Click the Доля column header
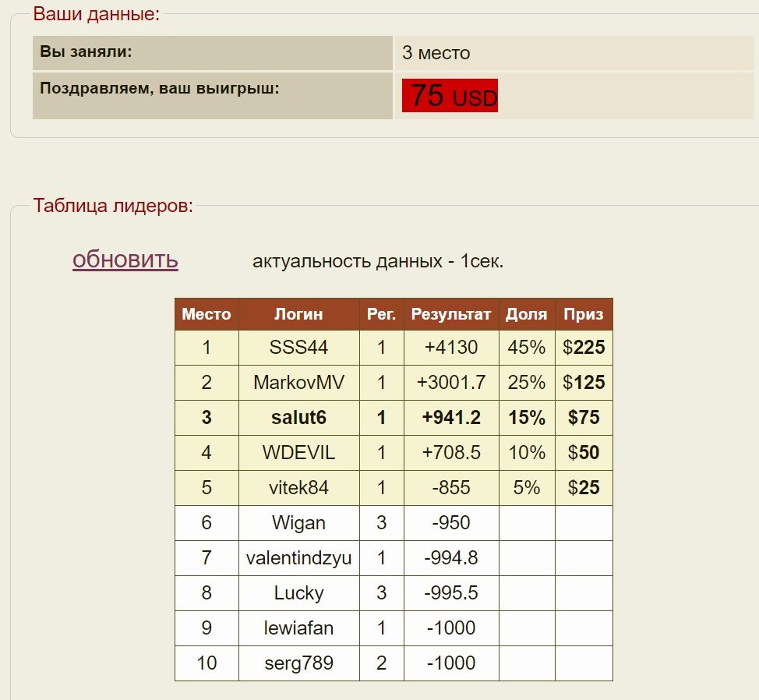759x700 pixels. [526, 313]
